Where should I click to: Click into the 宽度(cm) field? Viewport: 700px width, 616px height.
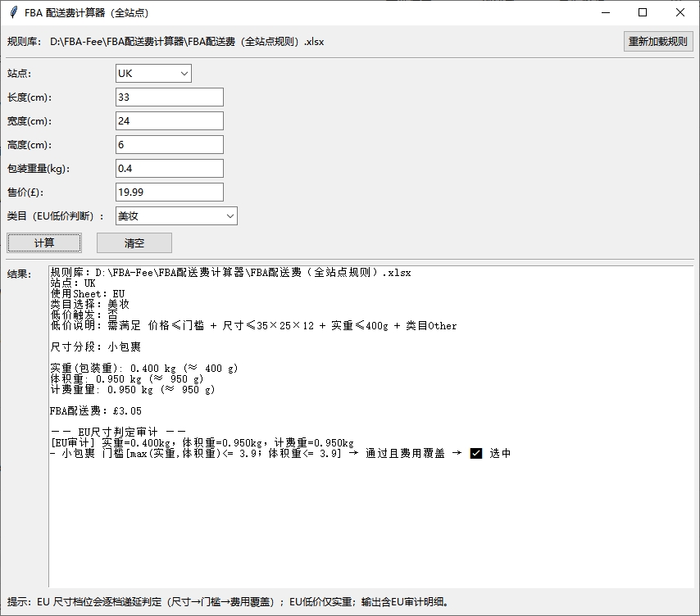point(169,121)
